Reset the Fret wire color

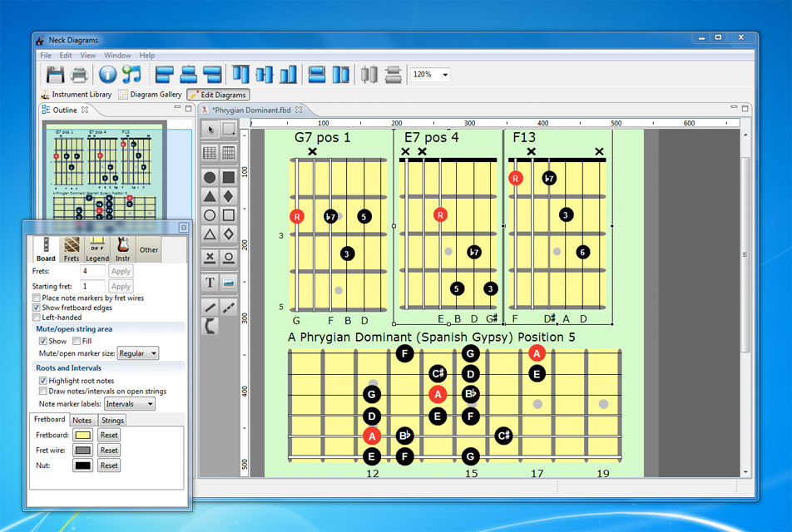[109, 451]
